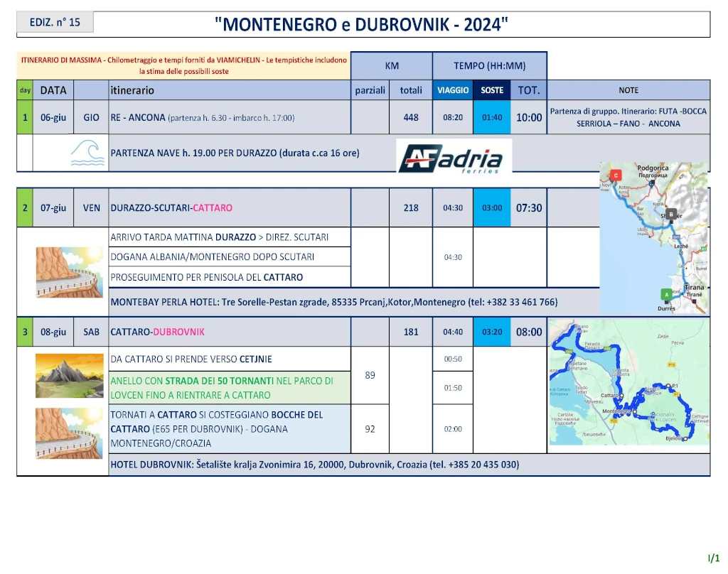Screen dimensions: 728x574
Task: Select the 'EDIZ. n° 15' edition cell
Action: click(55, 22)
